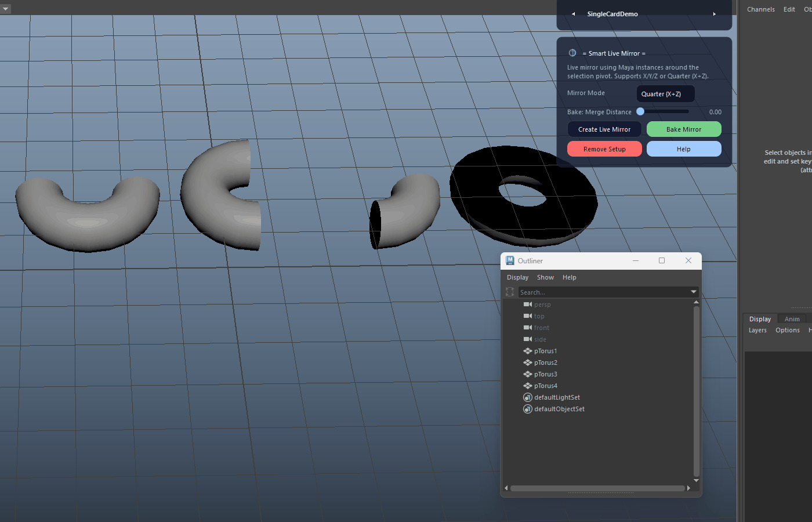This screenshot has width=812, height=522.
Task: Click the Outliner Search input field
Action: (x=603, y=292)
